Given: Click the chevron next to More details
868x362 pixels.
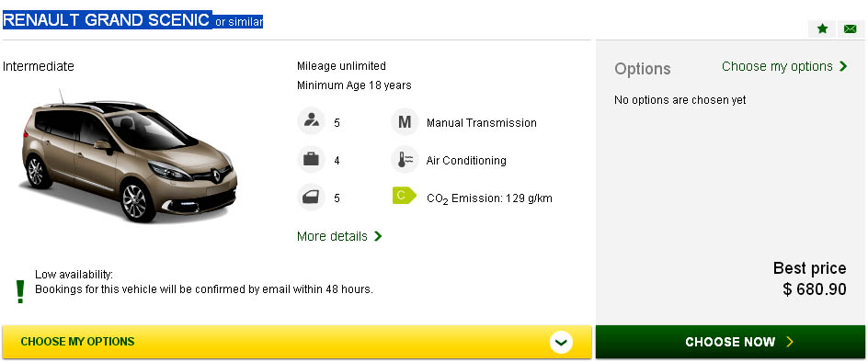Looking at the screenshot, I should tap(378, 236).
